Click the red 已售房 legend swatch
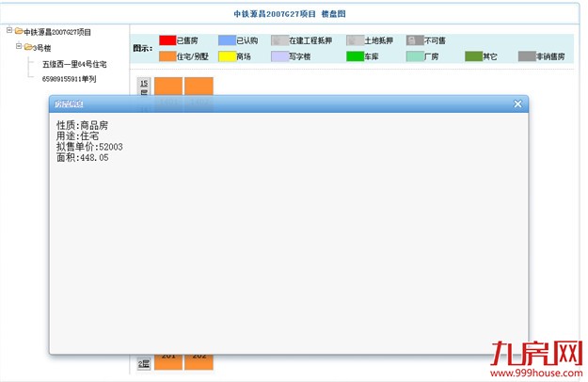The image size is (588, 382). pyautogui.click(x=167, y=40)
